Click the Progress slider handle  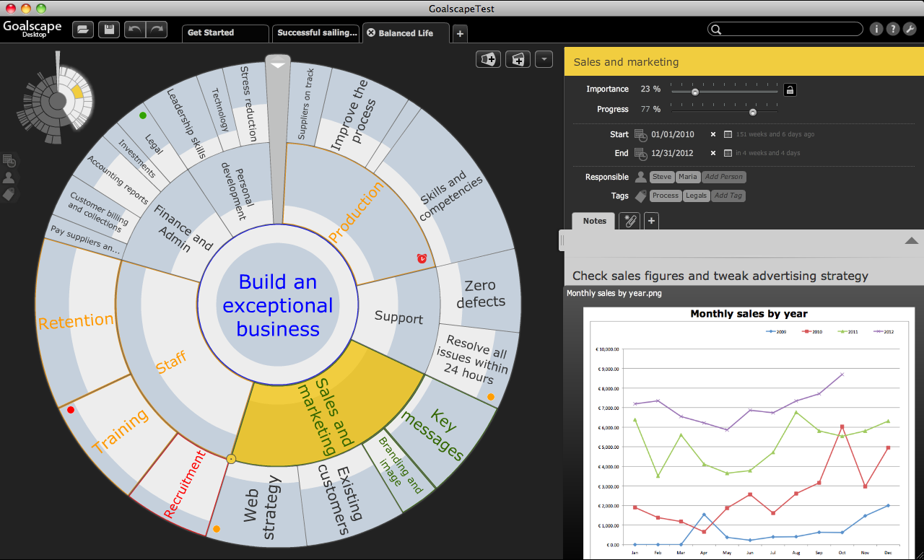coord(753,112)
